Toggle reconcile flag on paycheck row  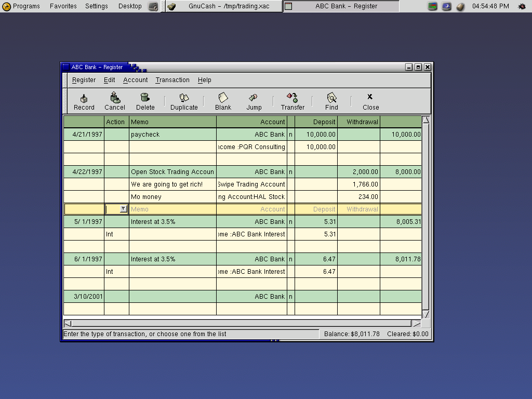coord(290,135)
